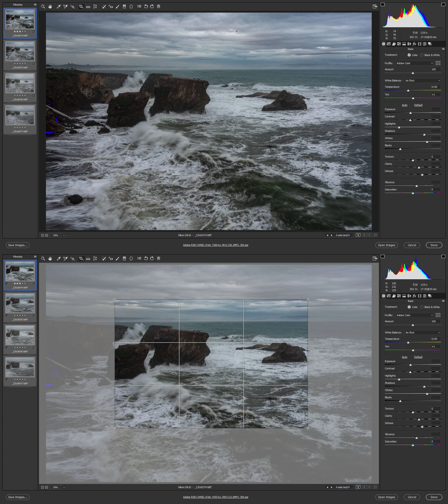Expand the 19% zoom level dropdown in upper window
The image size is (448, 504).
point(64,235)
